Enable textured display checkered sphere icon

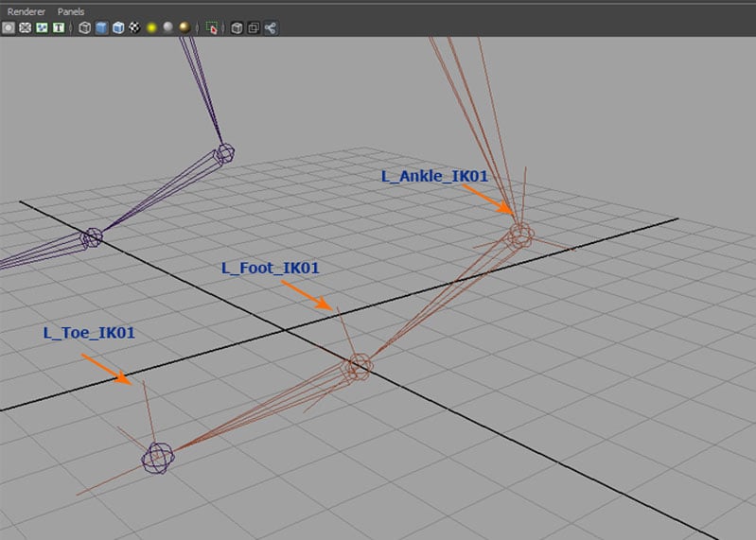(135, 28)
